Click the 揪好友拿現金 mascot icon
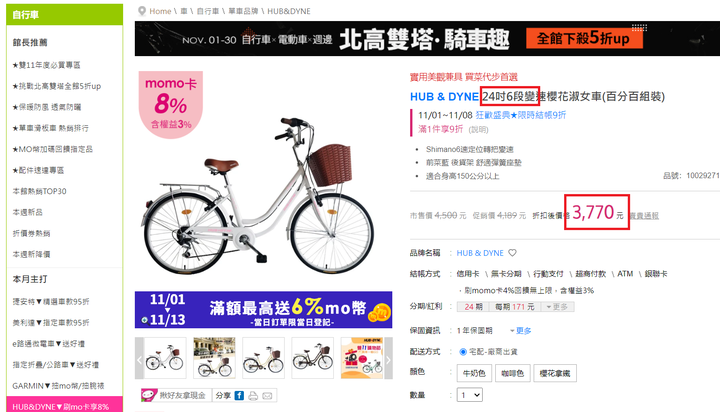Viewport: 720px width, 412px height. click(x=149, y=395)
